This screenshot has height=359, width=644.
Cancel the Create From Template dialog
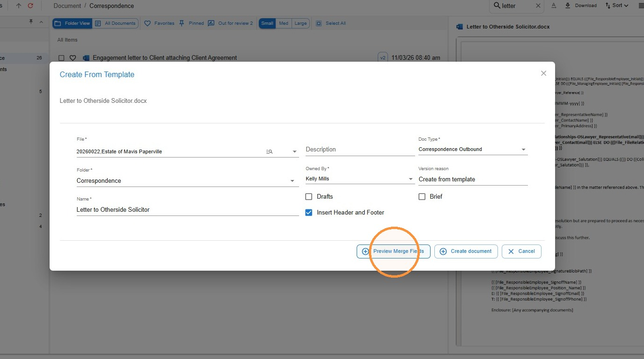tap(521, 251)
